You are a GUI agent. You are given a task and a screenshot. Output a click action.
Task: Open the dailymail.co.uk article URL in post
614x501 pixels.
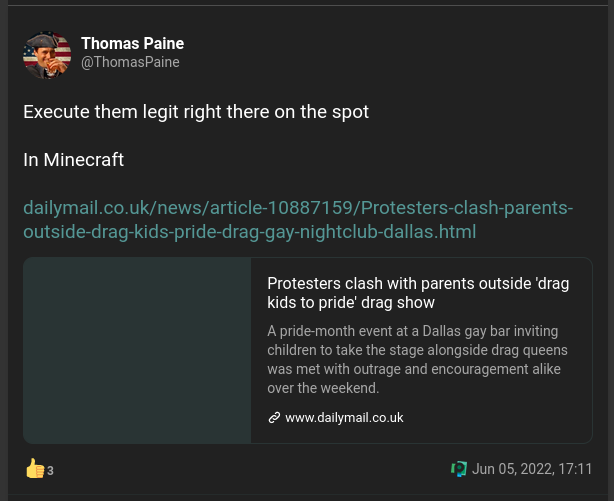click(298, 219)
